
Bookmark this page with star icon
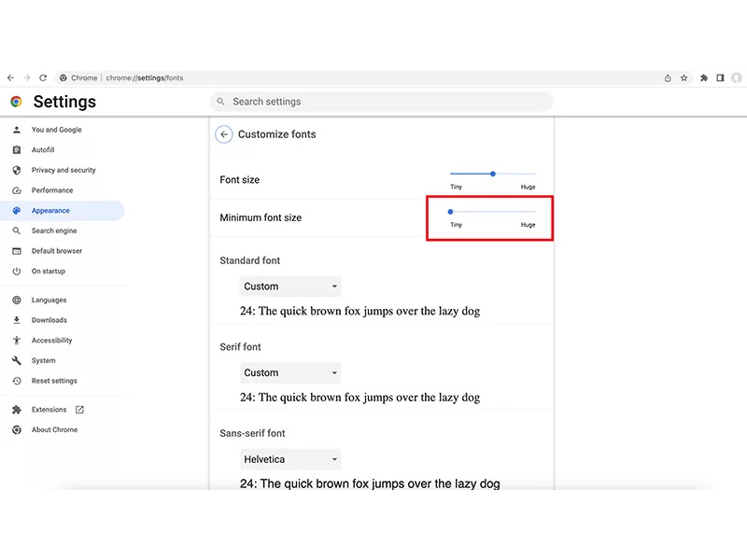(x=684, y=78)
